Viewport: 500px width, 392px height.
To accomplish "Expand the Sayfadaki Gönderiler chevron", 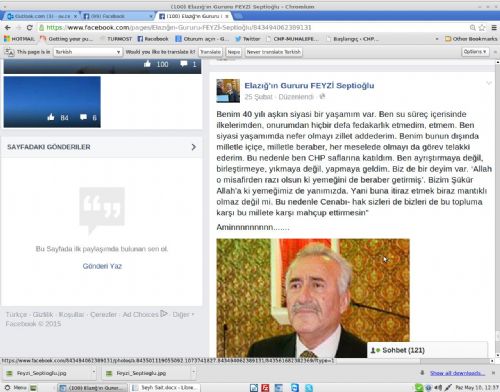I will click(194, 147).
